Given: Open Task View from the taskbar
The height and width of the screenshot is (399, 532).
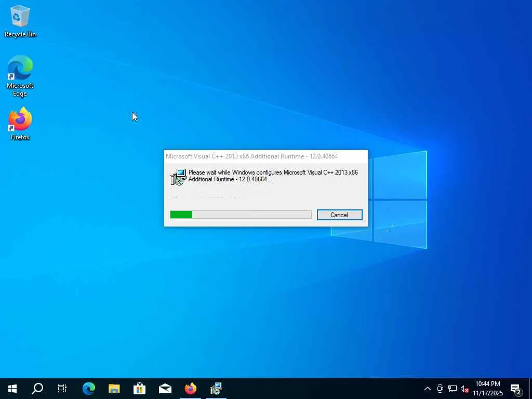Looking at the screenshot, I should [62, 389].
